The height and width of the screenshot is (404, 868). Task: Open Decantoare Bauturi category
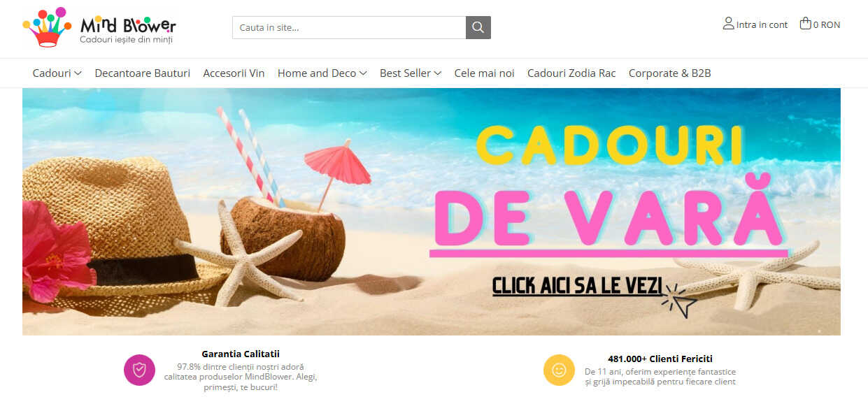[143, 73]
